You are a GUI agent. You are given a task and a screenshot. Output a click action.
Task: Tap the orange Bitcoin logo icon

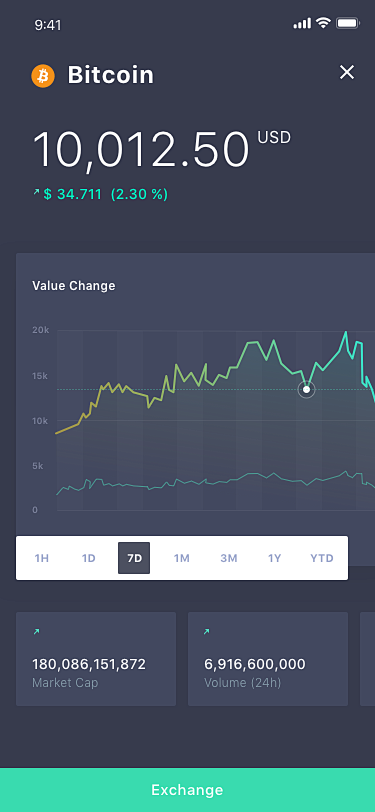pyautogui.click(x=43, y=76)
